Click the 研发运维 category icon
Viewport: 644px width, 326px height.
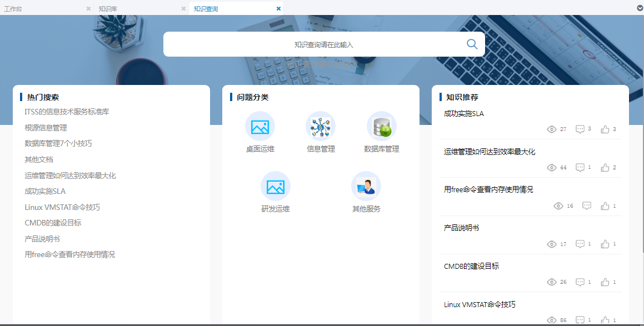click(276, 187)
